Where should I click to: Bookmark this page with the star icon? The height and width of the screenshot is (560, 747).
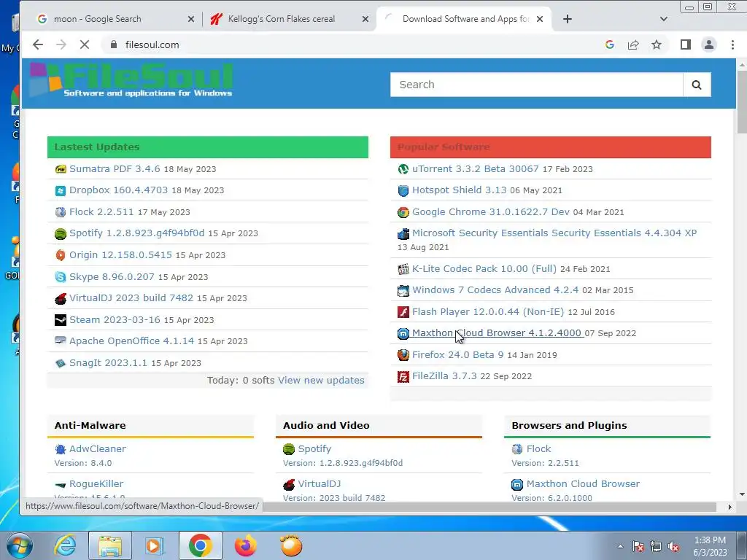pos(657,44)
